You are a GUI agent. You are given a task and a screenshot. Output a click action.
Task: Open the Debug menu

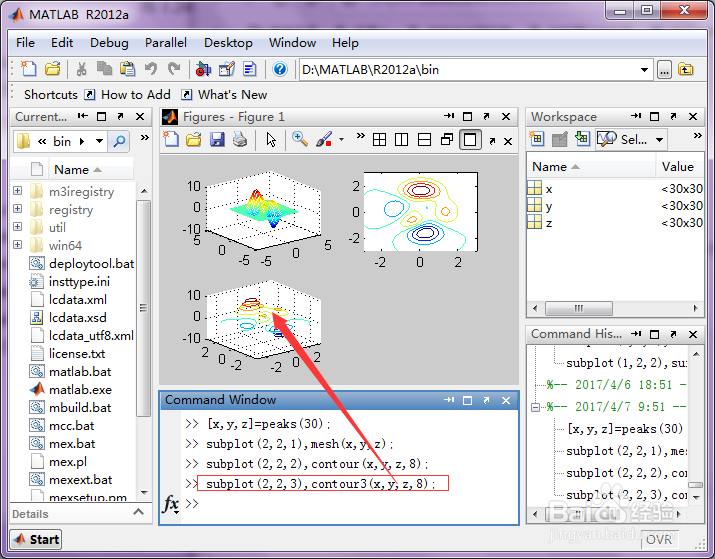pos(109,43)
